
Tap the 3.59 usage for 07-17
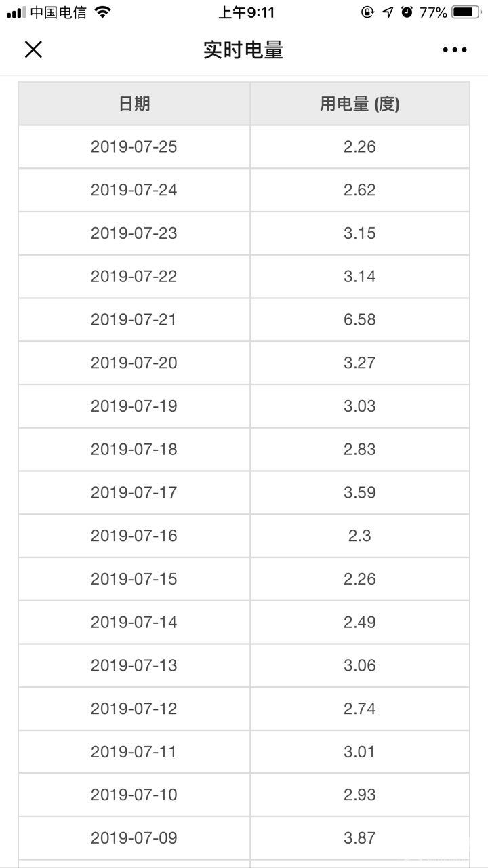click(x=360, y=492)
